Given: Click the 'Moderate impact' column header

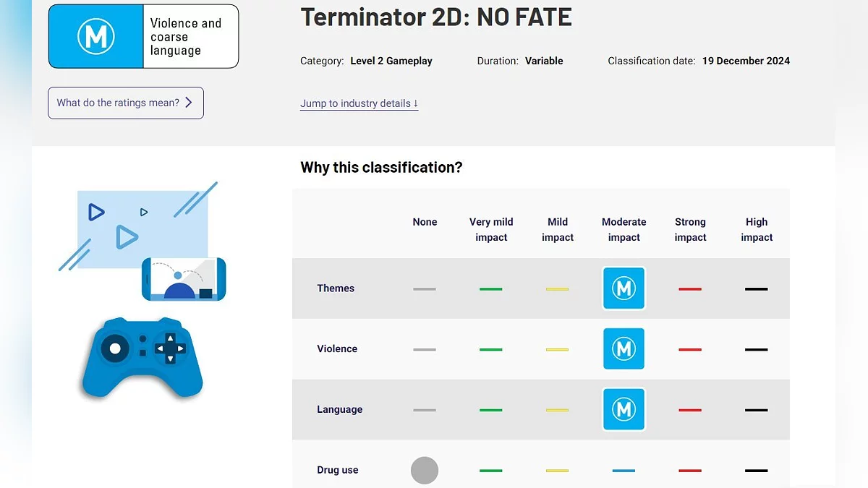Looking at the screenshot, I should click(624, 230).
